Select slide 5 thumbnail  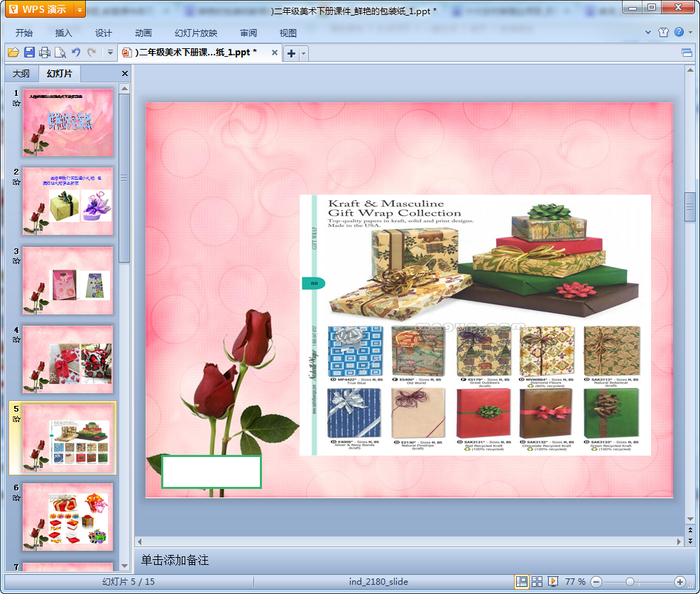click(68, 439)
